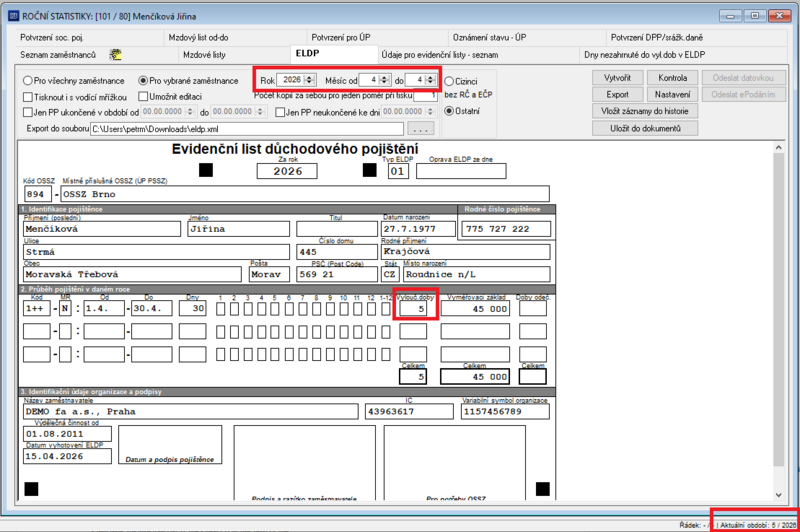800x532 pixels.
Task: Enable Tisknout i s vodící mřížkou checkbox
Action: 28,96
